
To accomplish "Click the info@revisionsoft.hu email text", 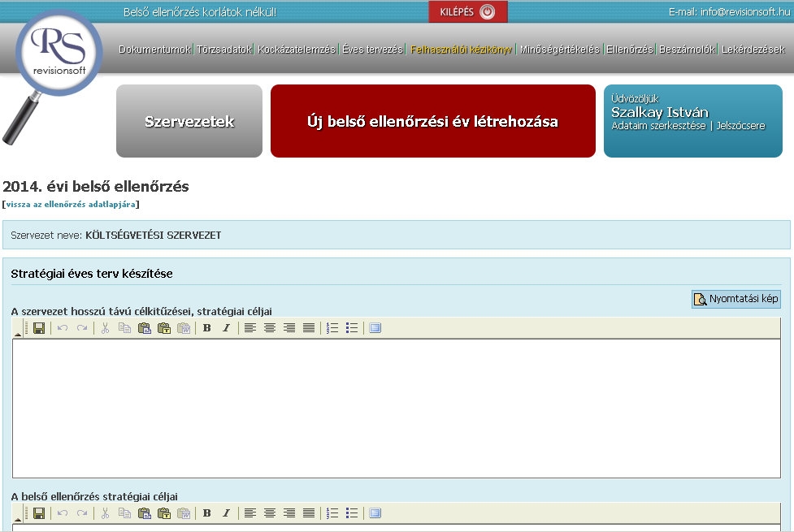I will [745, 11].
